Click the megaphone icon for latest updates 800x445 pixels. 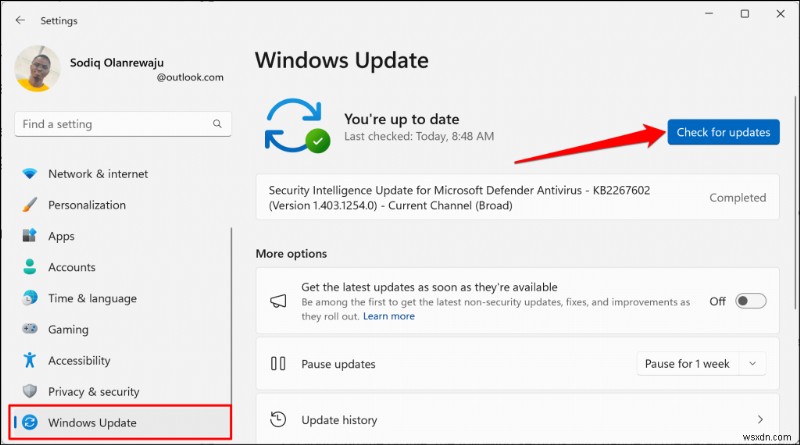point(278,301)
